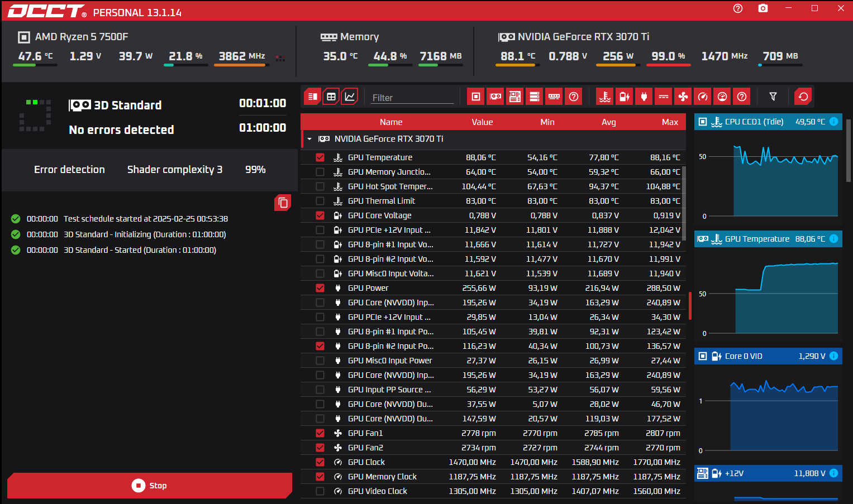
Task: Check the GPU Thermal Limit checkbox
Action: click(320, 201)
